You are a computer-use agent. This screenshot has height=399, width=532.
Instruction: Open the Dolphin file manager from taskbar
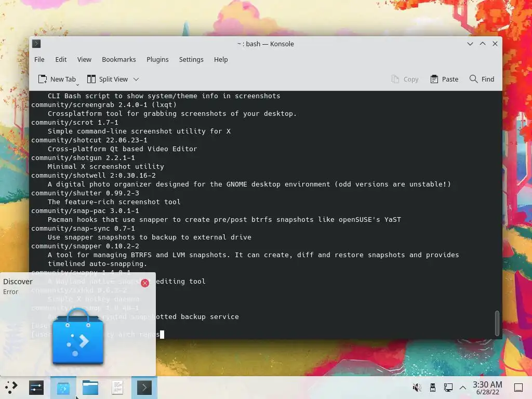pyautogui.click(x=90, y=388)
